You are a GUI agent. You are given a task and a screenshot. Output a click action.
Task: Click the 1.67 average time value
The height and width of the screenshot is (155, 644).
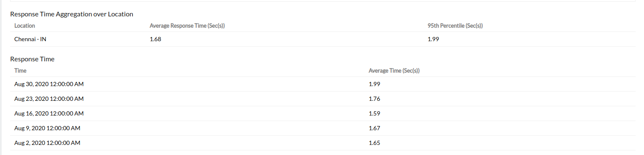click(x=375, y=129)
